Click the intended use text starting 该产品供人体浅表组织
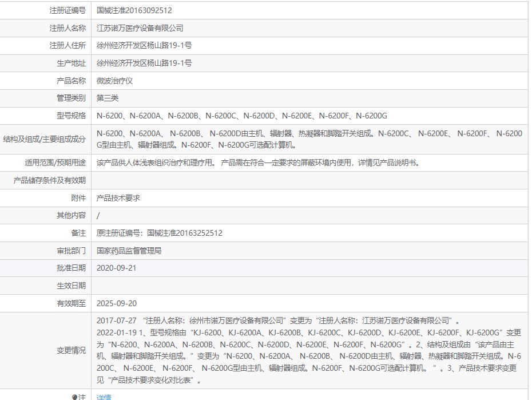 point(259,163)
